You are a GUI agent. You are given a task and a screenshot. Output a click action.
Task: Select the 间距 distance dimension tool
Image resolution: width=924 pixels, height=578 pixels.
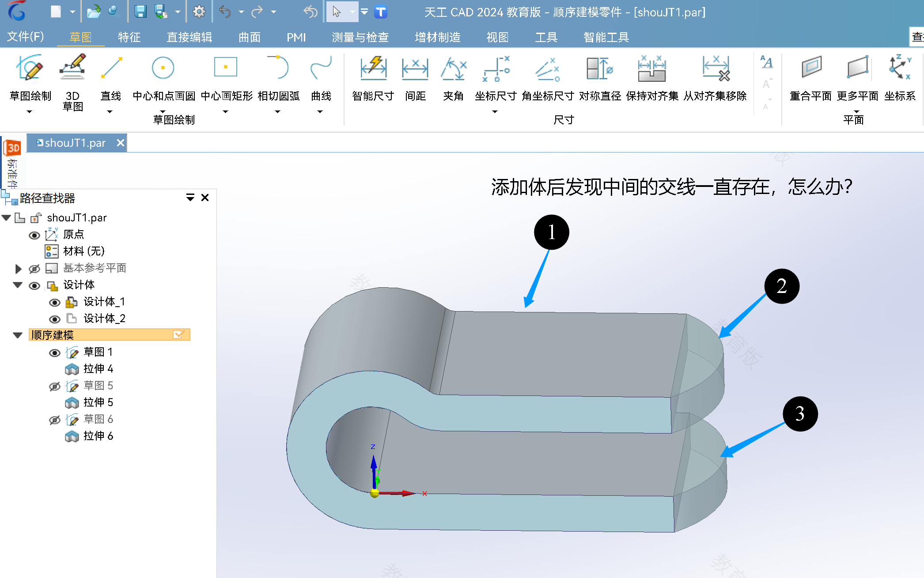415,77
